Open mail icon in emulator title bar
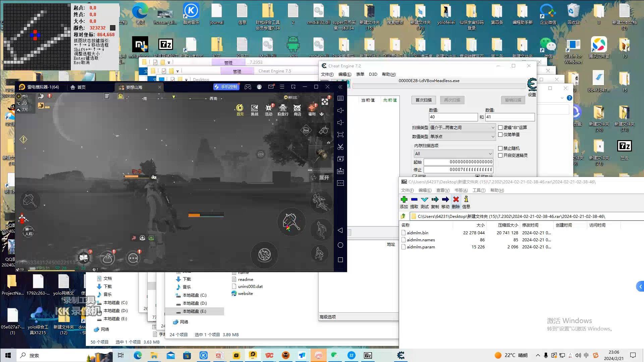Screen dimensions: 644x362 coord(271,87)
